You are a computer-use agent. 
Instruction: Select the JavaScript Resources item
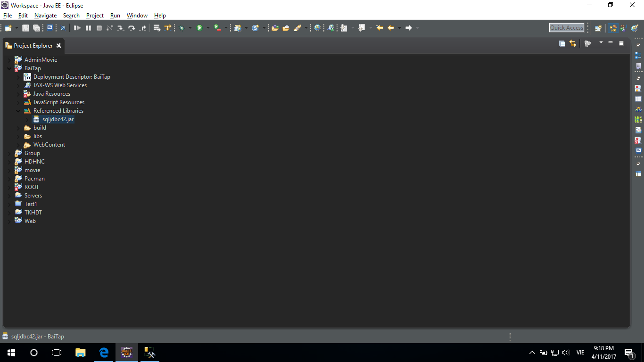(x=59, y=102)
